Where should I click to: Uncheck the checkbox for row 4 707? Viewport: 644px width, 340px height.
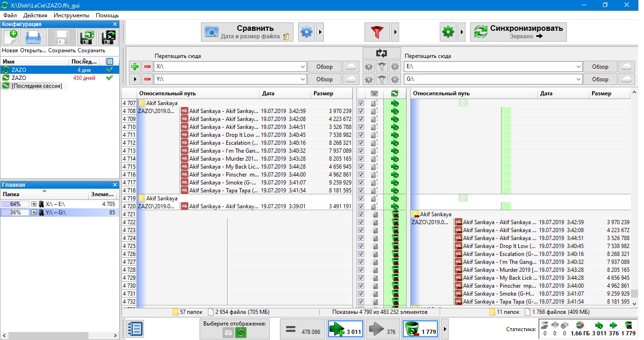361,103
